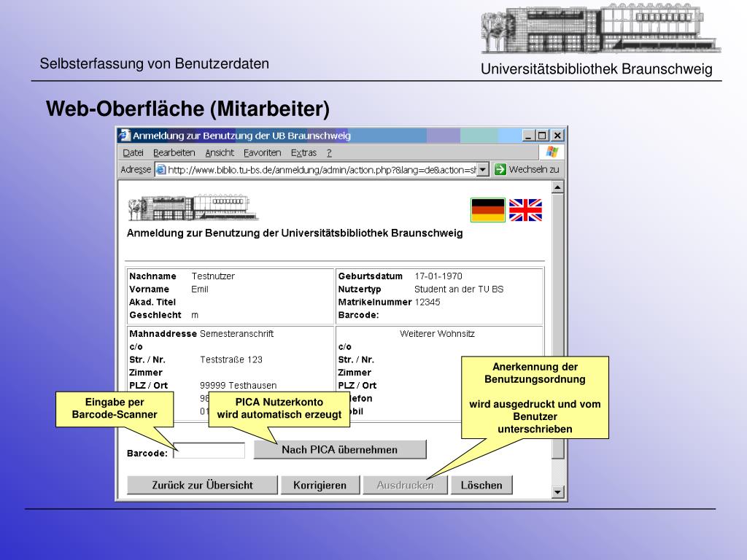The image size is (747, 560).
Task: Click the Vorname value Emil
Action: coord(200,289)
